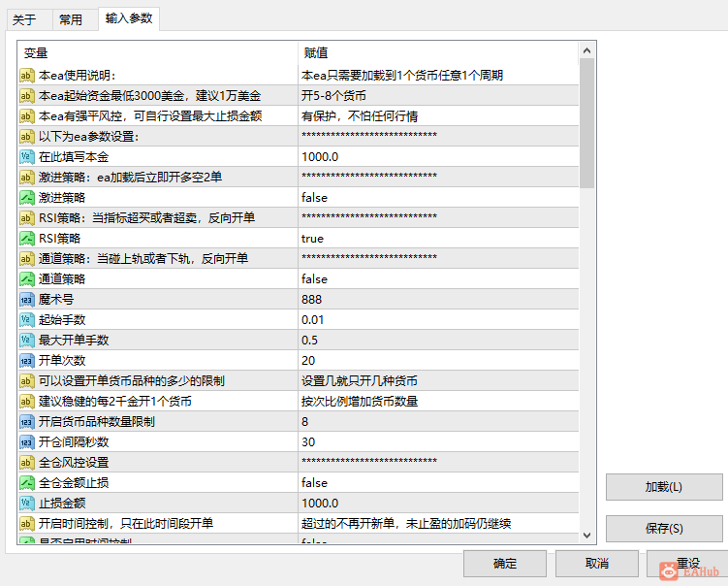Click the string icon beside 本ea使用说明
This screenshot has width=728, height=586.
point(27,76)
